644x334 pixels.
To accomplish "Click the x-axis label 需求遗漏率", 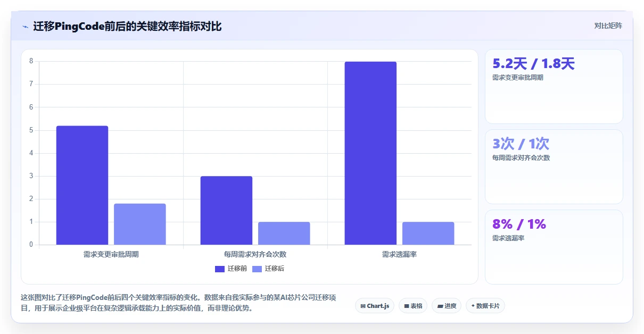I will tap(399, 255).
